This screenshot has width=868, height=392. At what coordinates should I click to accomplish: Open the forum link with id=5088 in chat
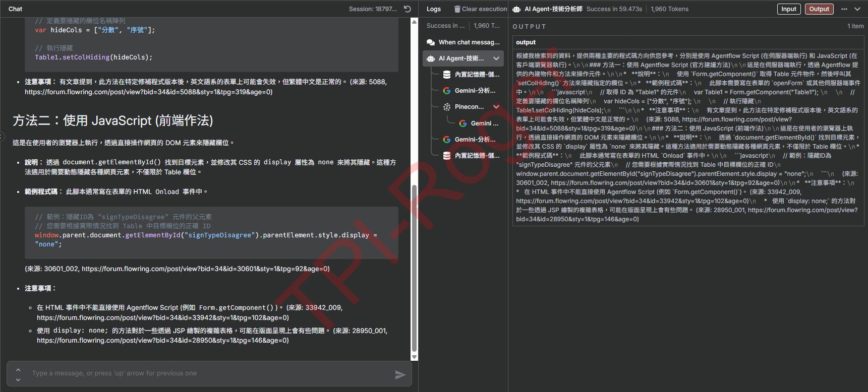pyautogui.click(x=148, y=92)
